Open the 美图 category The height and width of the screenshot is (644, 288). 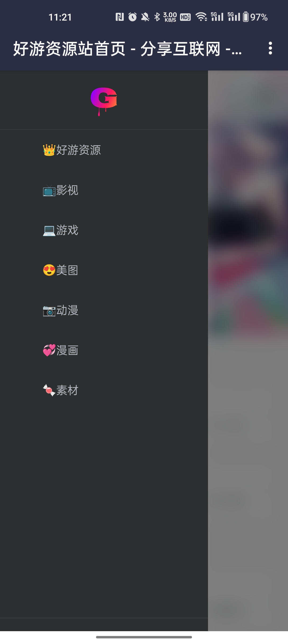(104, 270)
